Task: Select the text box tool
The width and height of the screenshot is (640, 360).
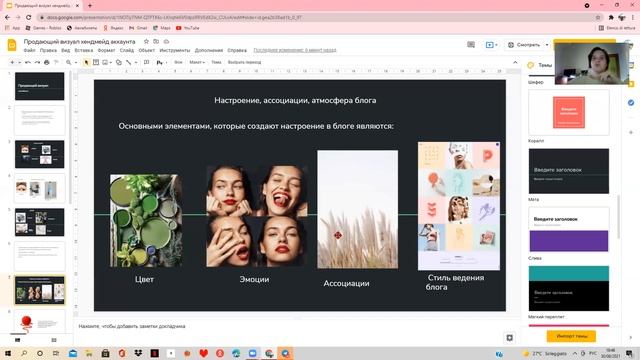Action: click(x=96, y=62)
